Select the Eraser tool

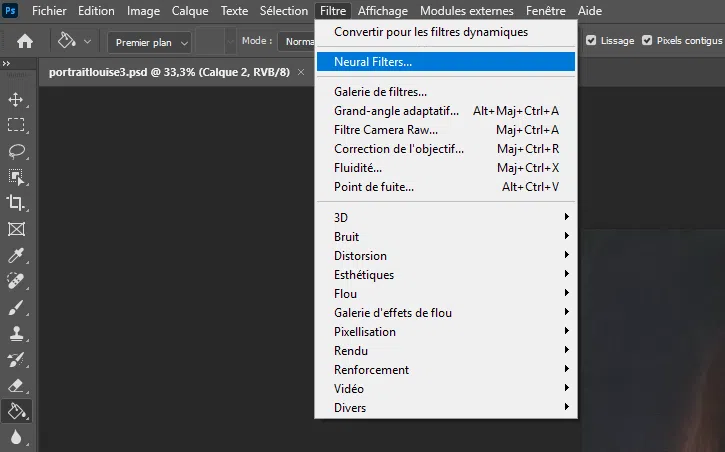click(16, 385)
